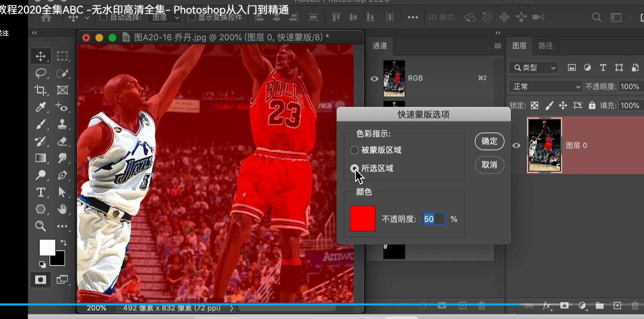Open the workspace switcher icon in options bar

616,17
